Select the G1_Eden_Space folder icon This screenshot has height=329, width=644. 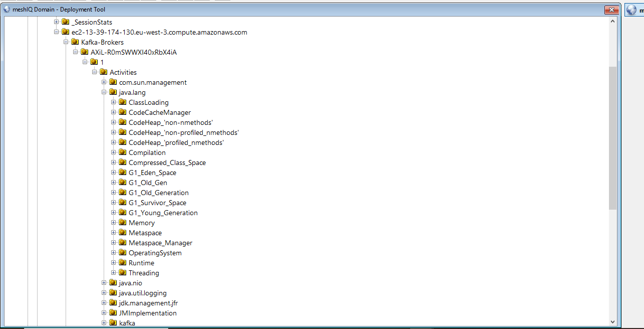pyautogui.click(x=123, y=173)
